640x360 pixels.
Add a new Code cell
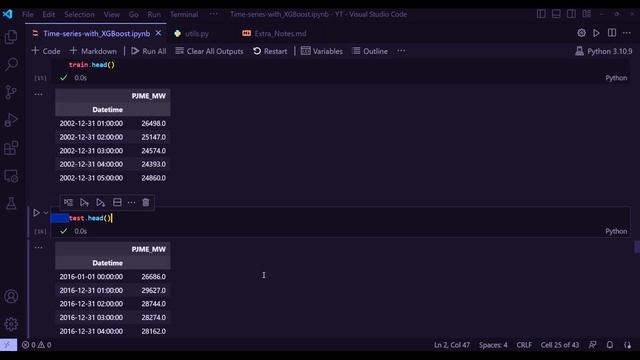46,51
